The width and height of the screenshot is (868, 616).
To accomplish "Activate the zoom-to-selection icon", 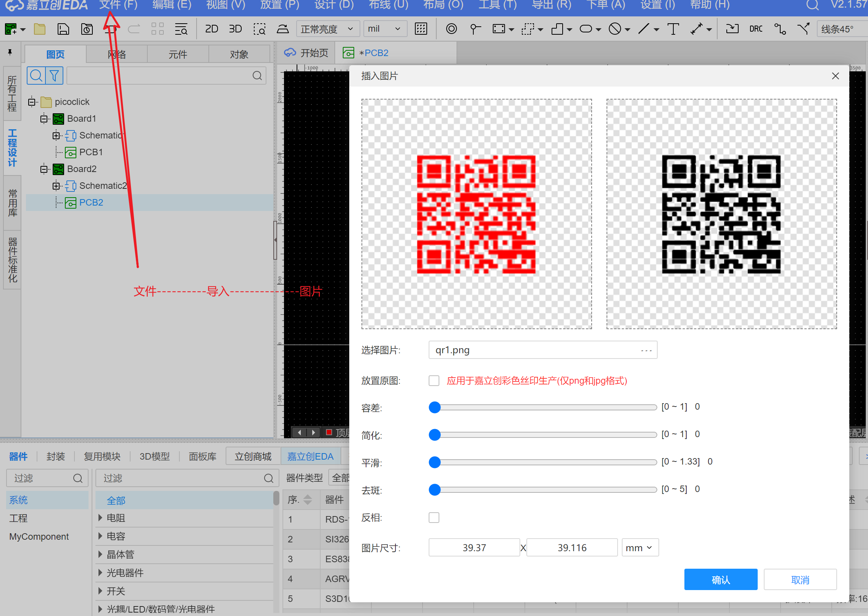I will (260, 29).
